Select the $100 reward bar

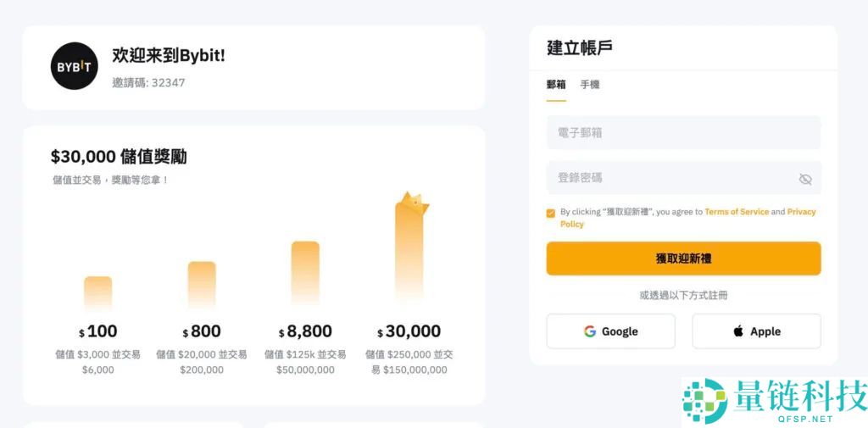coord(98,293)
